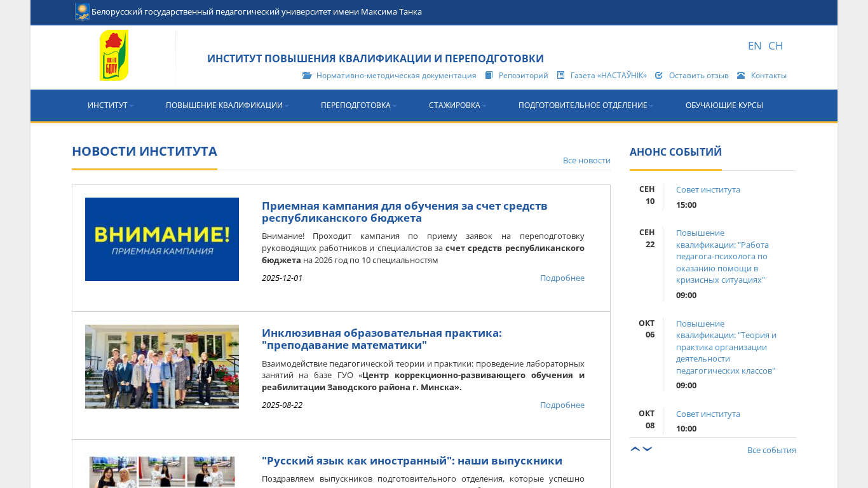Viewport: 868px width, 488px height.
Task: Open the ОБУЧАЮЩИЕ КУРСЫ menu item
Action: point(724,105)
